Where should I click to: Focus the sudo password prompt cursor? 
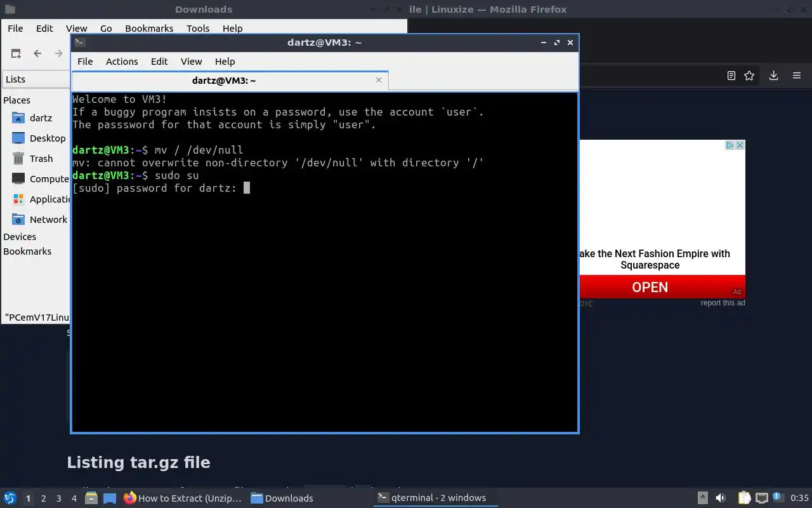(x=247, y=188)
